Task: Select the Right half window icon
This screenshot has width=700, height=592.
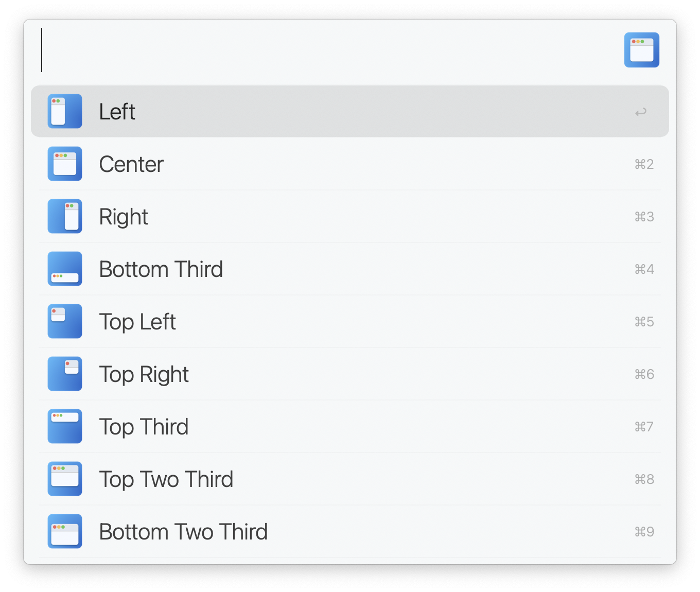Action: click(x=65, y=216)
